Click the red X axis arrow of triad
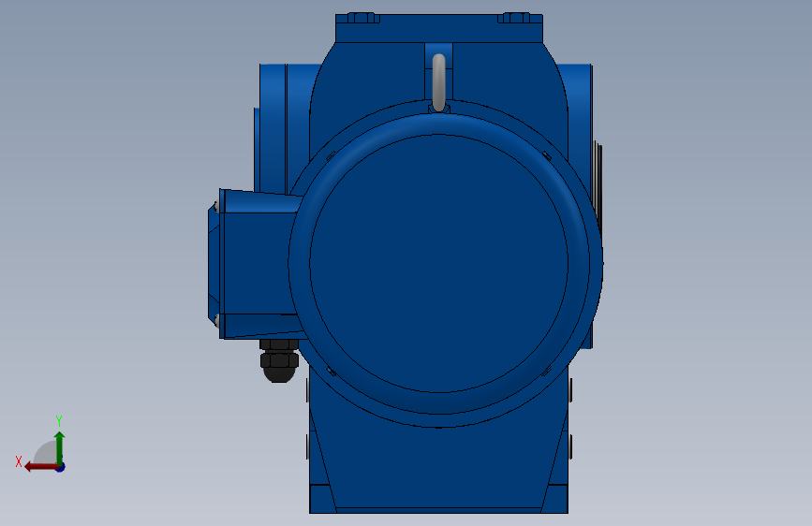 [x=40, y=467]
